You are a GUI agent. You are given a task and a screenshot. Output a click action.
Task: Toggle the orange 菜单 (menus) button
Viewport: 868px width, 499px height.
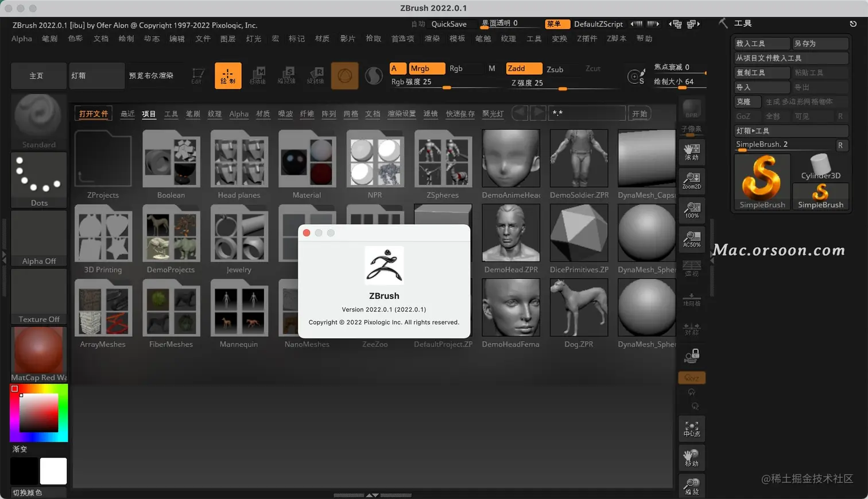pos(557,24)
